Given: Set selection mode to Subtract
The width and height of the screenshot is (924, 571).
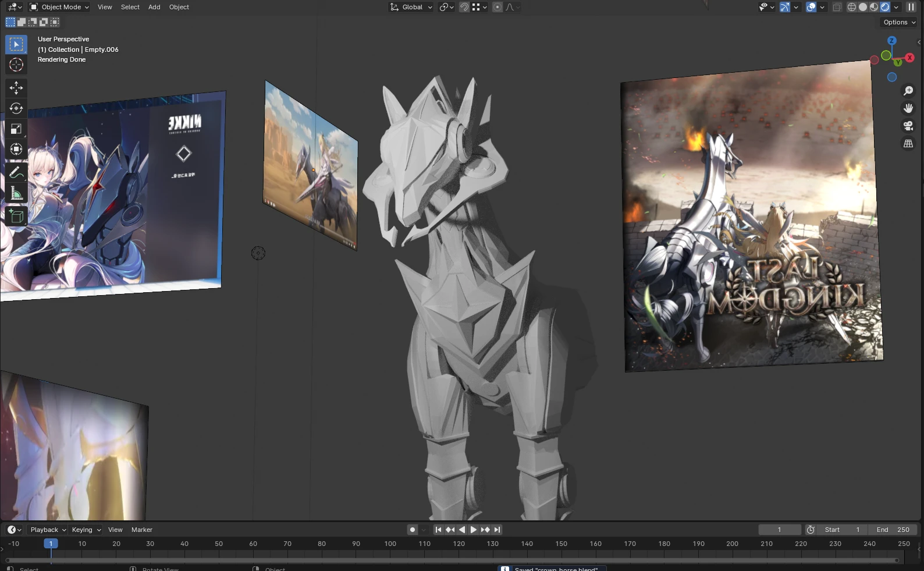Looking at the screenshot, I should point(33,22).
